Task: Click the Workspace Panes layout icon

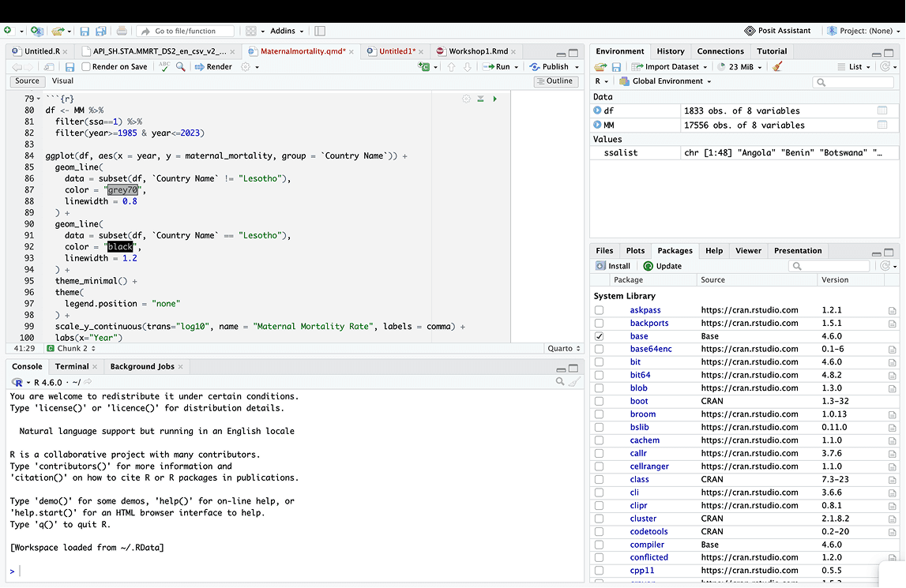Action: click(250, 32)
